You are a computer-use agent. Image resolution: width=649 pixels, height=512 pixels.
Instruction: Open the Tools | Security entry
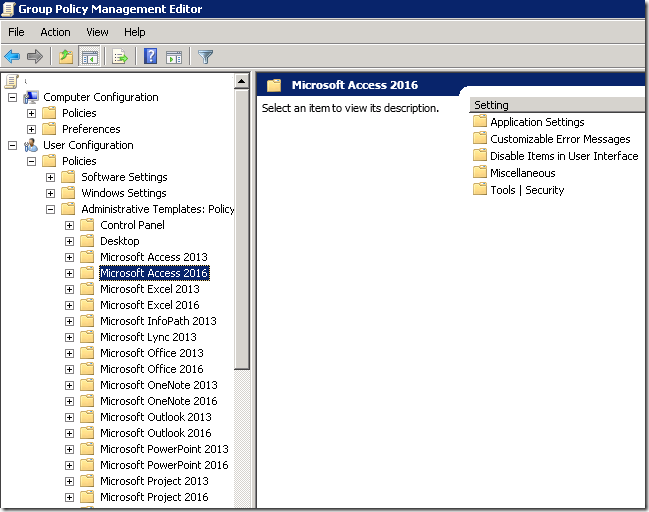point(527,190)
